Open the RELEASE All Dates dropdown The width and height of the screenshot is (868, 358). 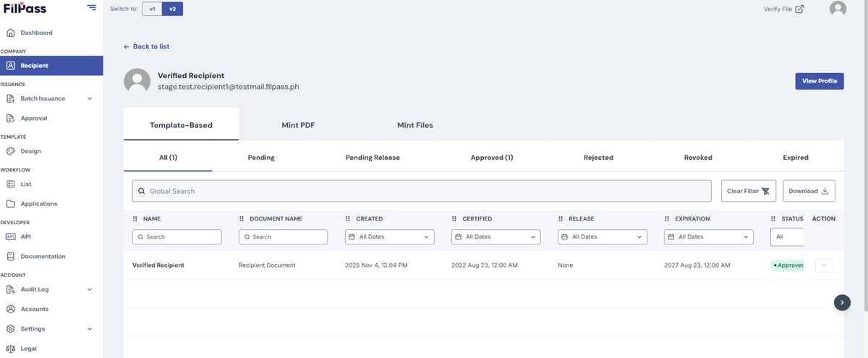602,236
